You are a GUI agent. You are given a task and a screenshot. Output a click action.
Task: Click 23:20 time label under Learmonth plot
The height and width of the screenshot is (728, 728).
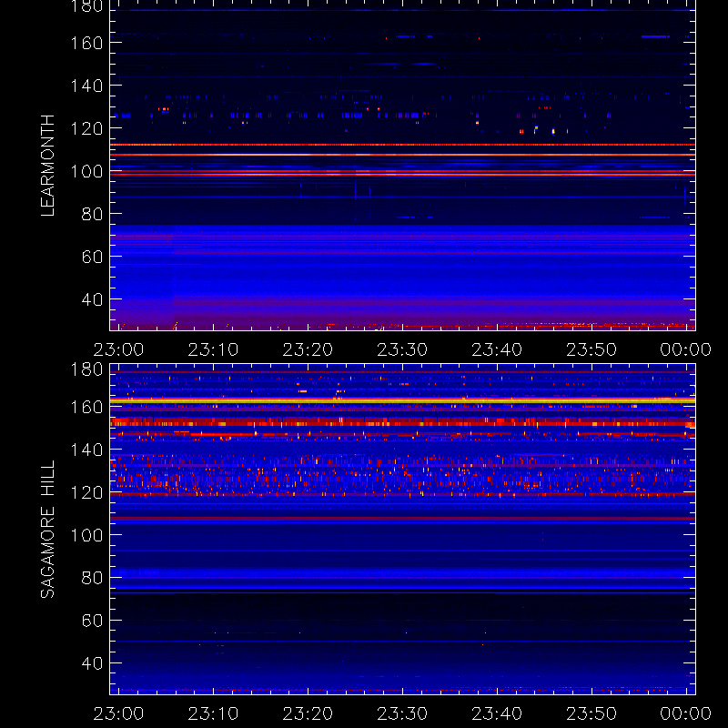click(308, 349)
